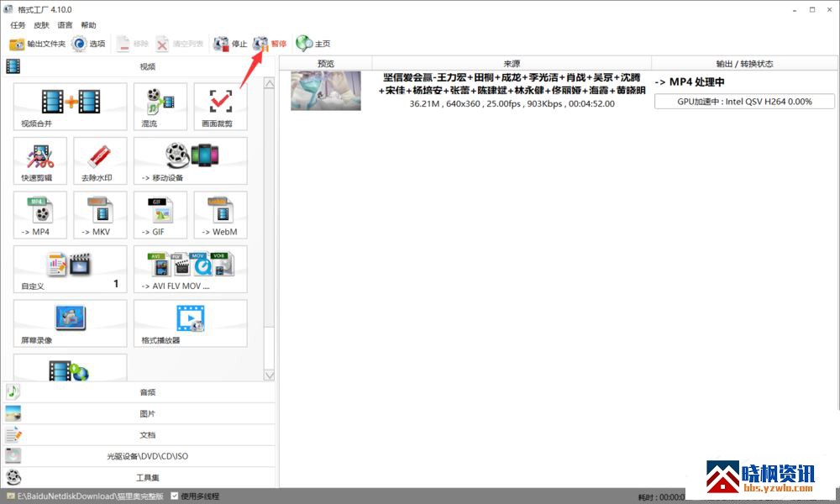Select the -> GIF conversion tile

click(x=160, y=215)
